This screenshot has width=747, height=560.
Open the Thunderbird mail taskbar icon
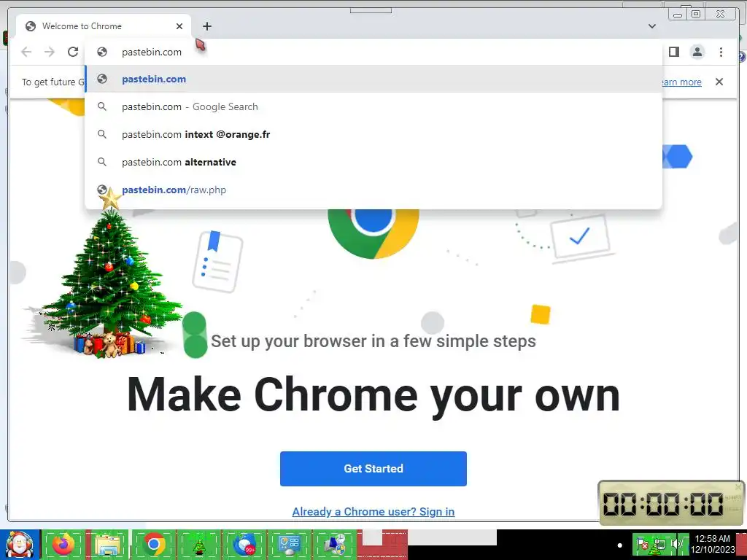[x=244, y=545]
